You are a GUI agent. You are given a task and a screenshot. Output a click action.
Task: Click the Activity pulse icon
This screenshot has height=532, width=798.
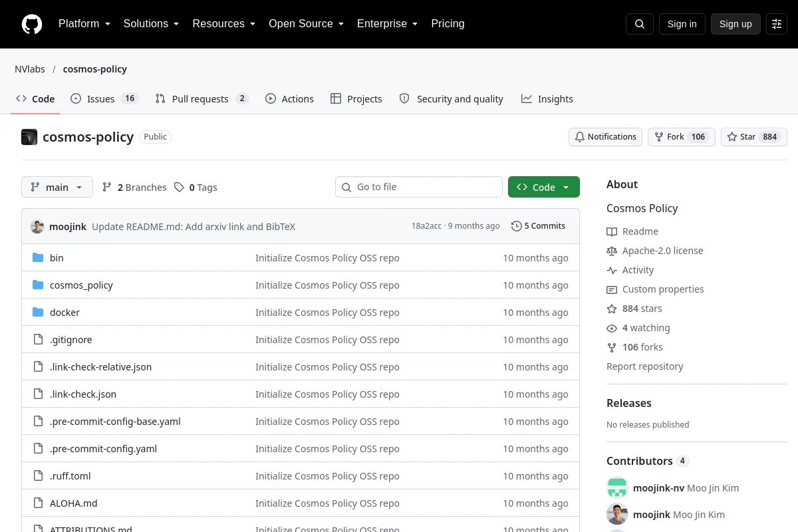click(x=612, y=270)
